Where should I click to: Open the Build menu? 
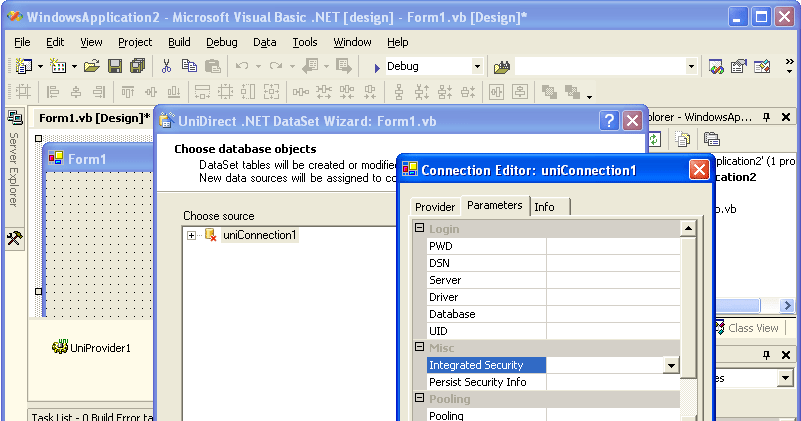[x=179, y=42]
